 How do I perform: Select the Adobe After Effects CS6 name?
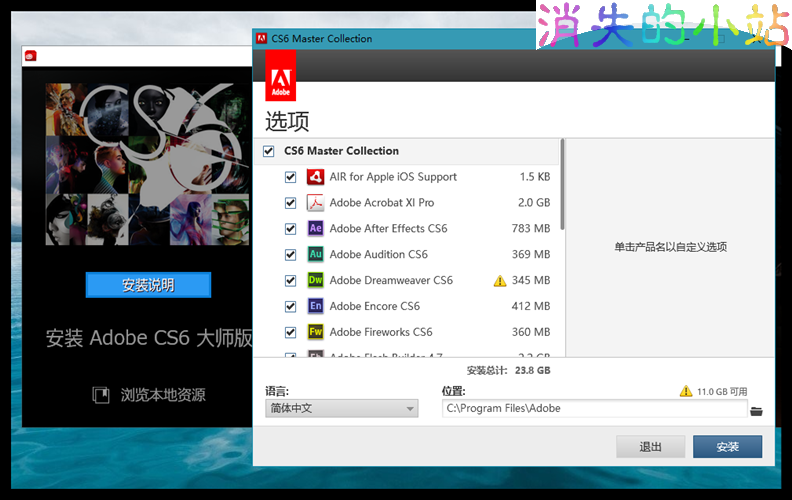388,228
